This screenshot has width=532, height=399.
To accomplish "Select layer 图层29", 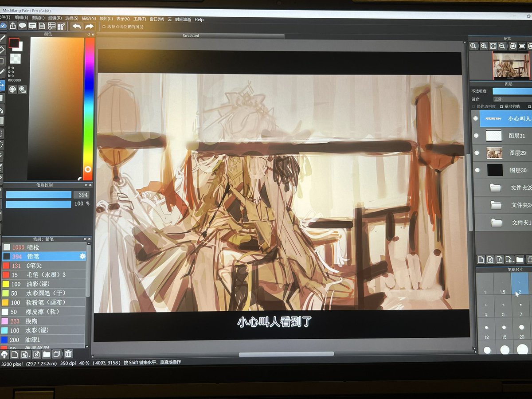I will [x=503, y=153].
